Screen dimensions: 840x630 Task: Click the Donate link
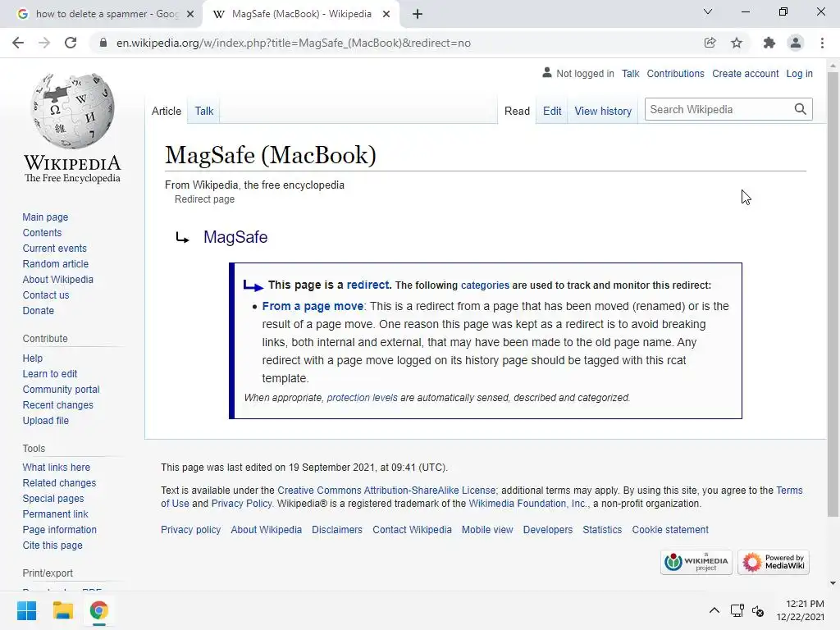coord(38,310)
